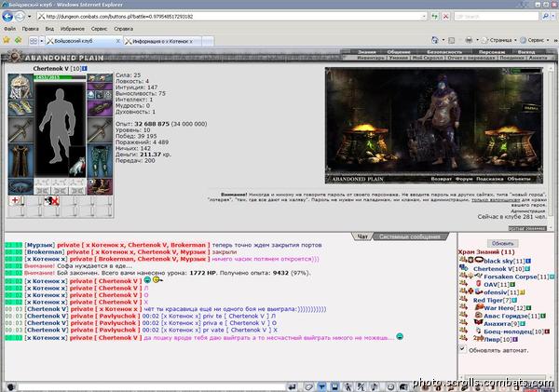Click the Объекты link

[x=519, y=179]
